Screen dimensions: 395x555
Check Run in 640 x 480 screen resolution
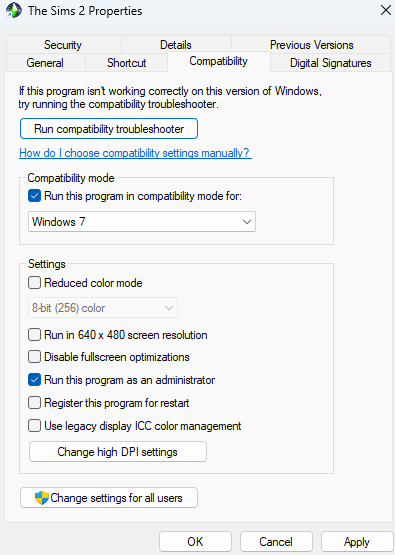point(34,334)
